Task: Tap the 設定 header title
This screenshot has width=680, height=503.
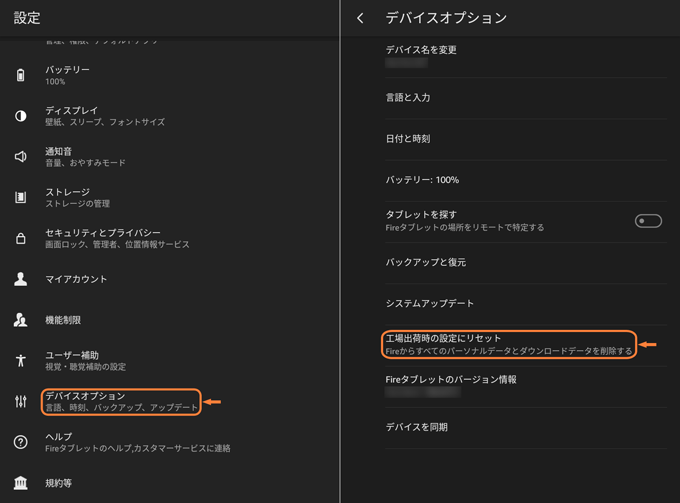Action: pyautogui.click(x=27, y=18)
